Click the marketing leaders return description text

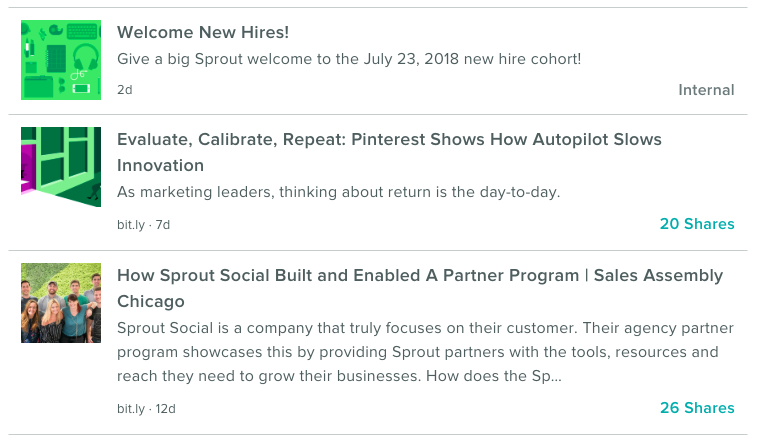338,192
